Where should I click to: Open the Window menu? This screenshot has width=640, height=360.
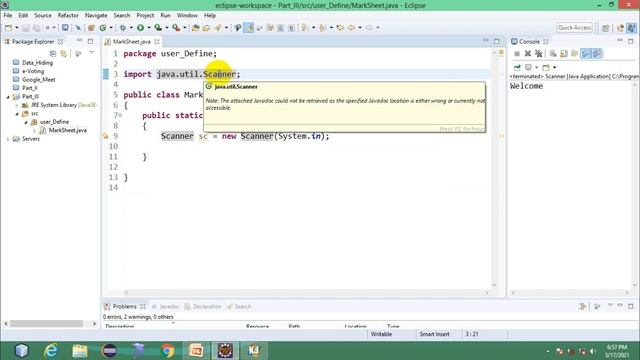pyautogui.click(x=187, y=16)
